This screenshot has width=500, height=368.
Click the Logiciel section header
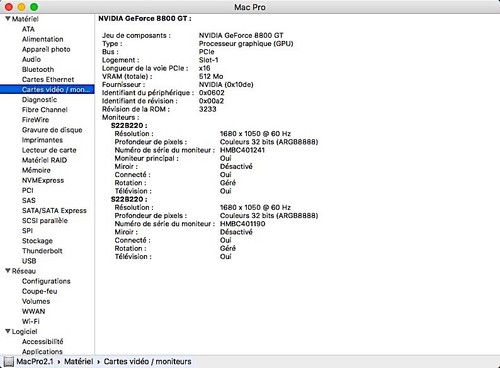25,331
